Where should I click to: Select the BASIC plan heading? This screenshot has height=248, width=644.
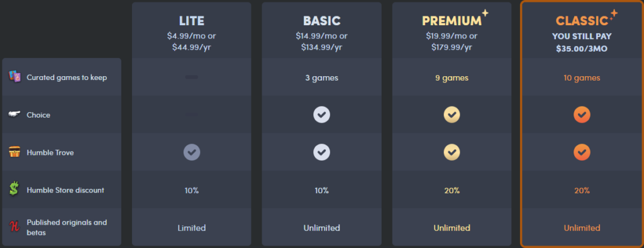click(x=321, y=21)
